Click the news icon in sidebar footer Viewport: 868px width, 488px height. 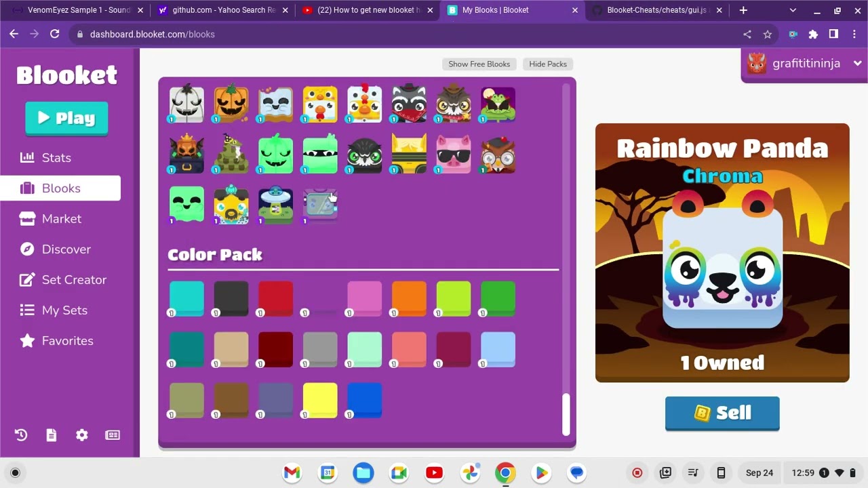pos(113,435)
